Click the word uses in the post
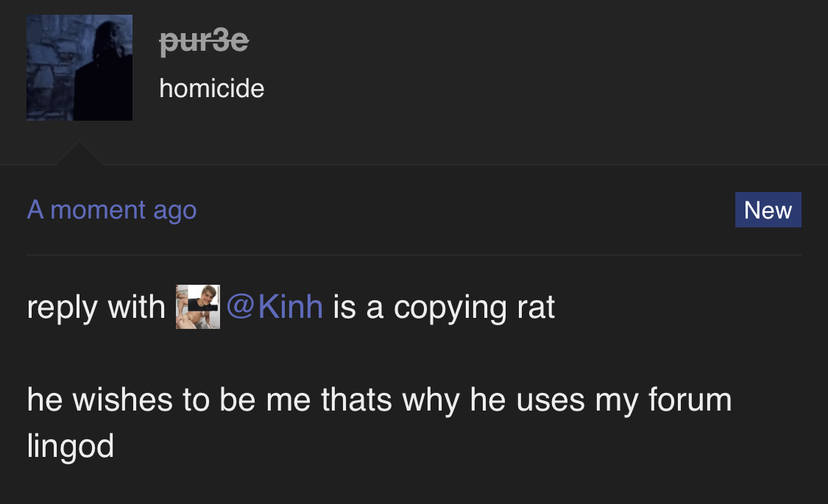 click(551, 400)
